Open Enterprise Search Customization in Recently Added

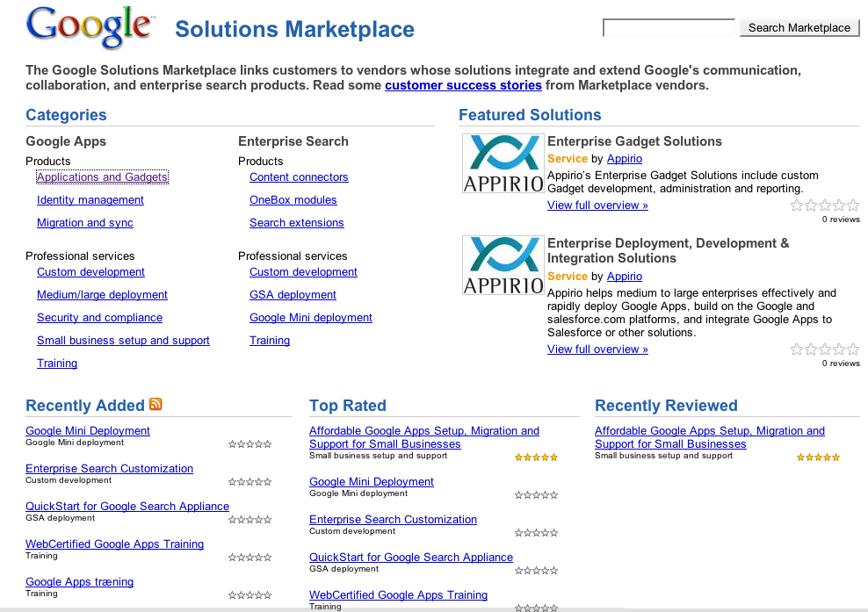pos(110,468)
